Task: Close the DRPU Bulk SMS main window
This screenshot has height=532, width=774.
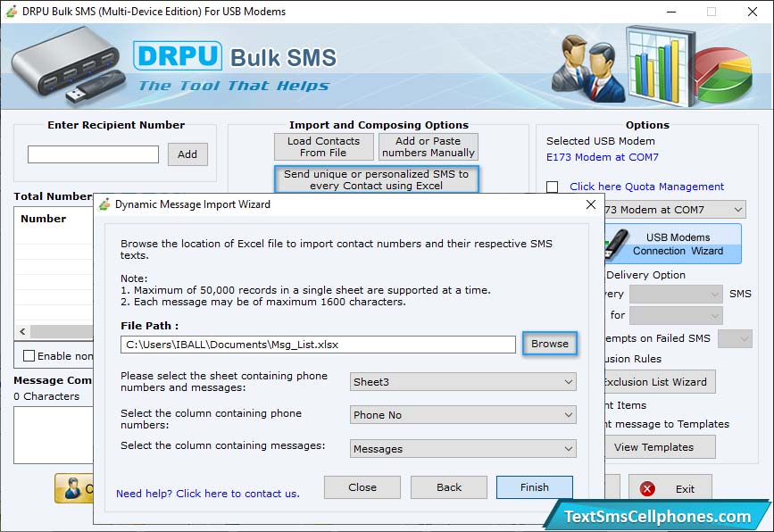Action: click(753, 12)
